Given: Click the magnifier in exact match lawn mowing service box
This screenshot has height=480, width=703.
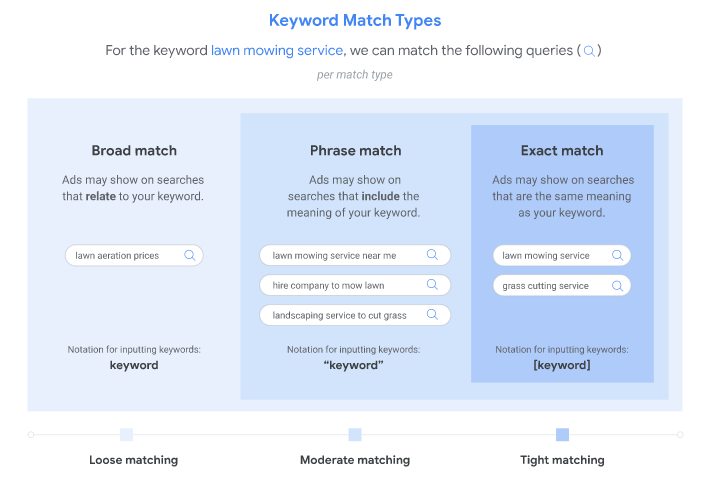Looking at the screenshot, I should point(615,255).
